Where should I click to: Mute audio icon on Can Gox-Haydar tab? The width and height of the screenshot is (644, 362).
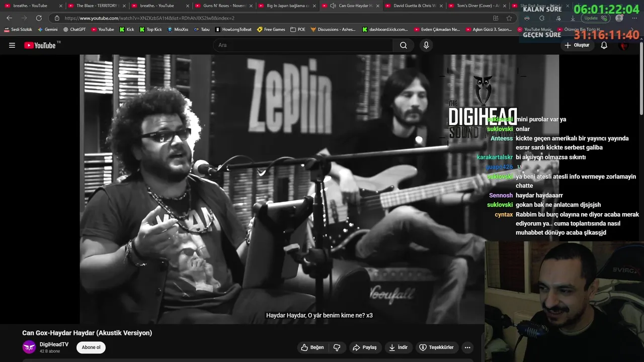(333, 6)
